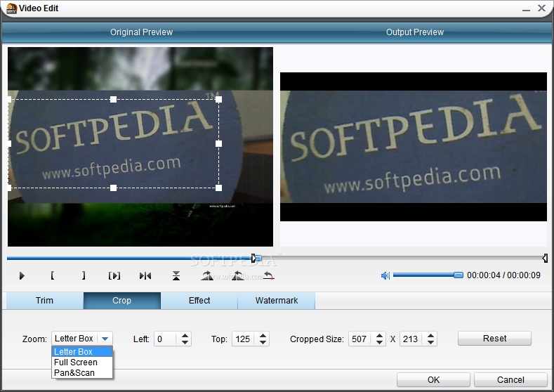Select the Crop tab
554x392 pixels.
point(122,301)
